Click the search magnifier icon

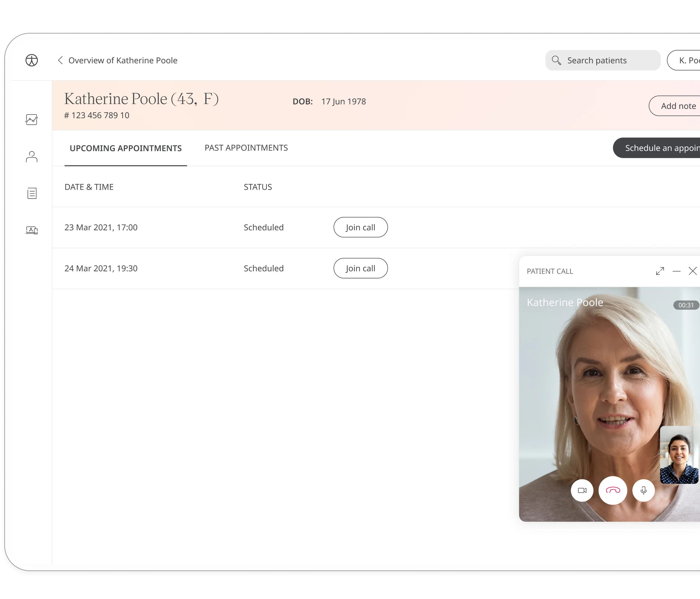pos(556,61)
